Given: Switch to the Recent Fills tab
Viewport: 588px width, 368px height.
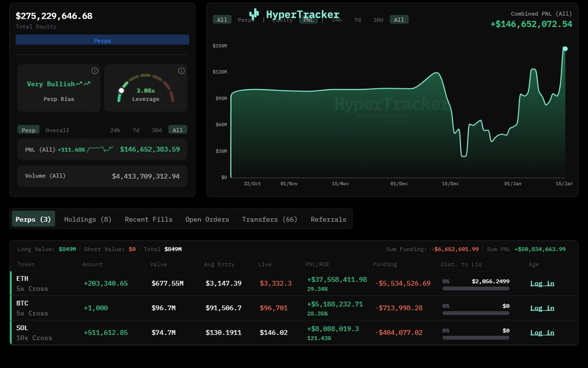Looking at the screenshot, I should 148,219.
